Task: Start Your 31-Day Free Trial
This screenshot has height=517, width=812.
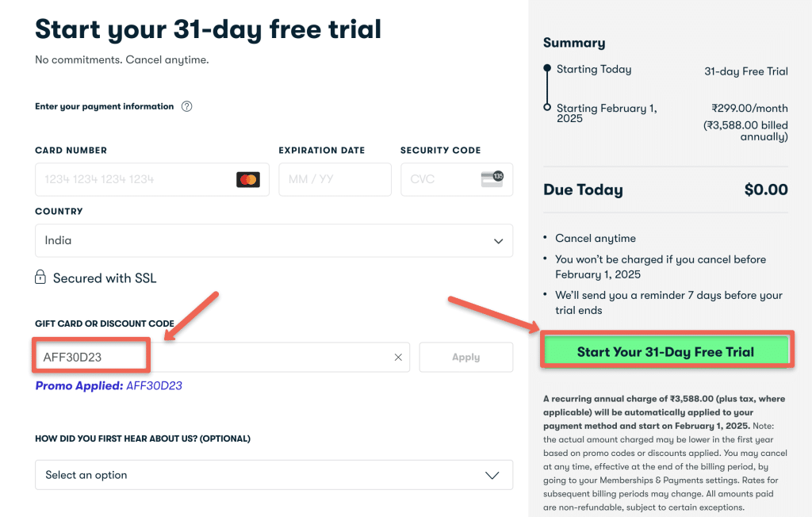Action: tap(667, 351)
